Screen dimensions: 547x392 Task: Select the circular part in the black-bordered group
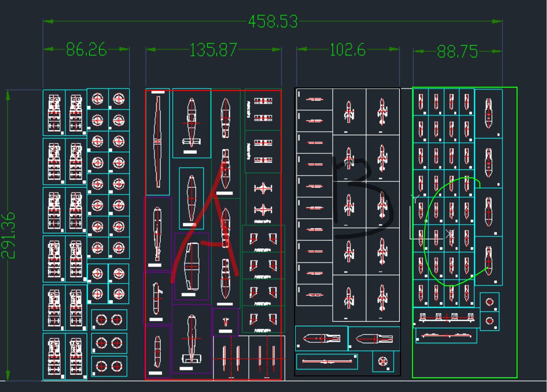click(x=383, y=361)
